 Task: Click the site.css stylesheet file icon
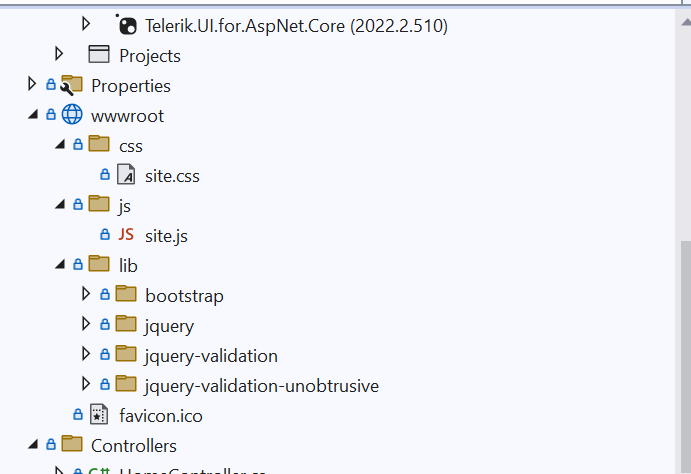[x=126, y=175]
